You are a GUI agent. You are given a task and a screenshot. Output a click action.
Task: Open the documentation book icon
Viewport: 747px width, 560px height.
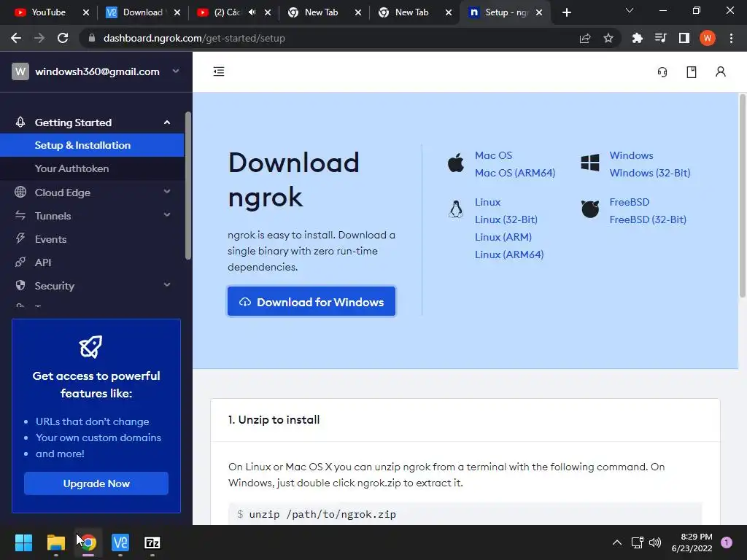pyautogui.click(x=692, y=72)
